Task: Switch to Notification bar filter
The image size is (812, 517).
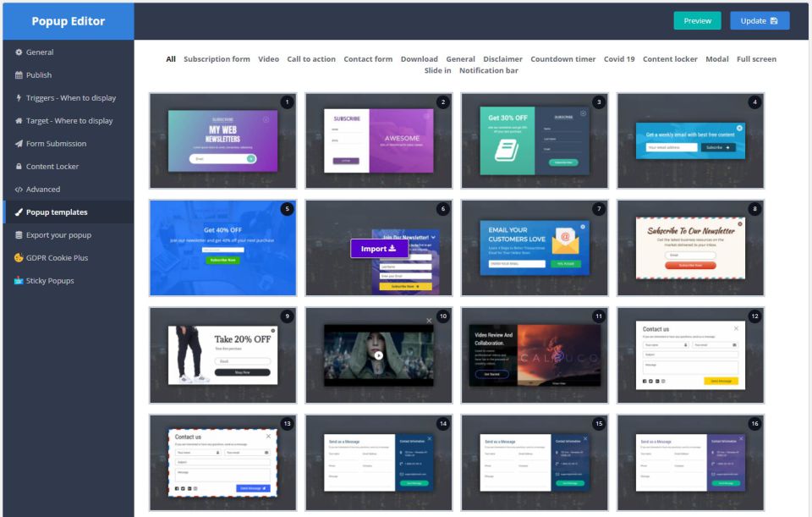Action: click(488, 71)
